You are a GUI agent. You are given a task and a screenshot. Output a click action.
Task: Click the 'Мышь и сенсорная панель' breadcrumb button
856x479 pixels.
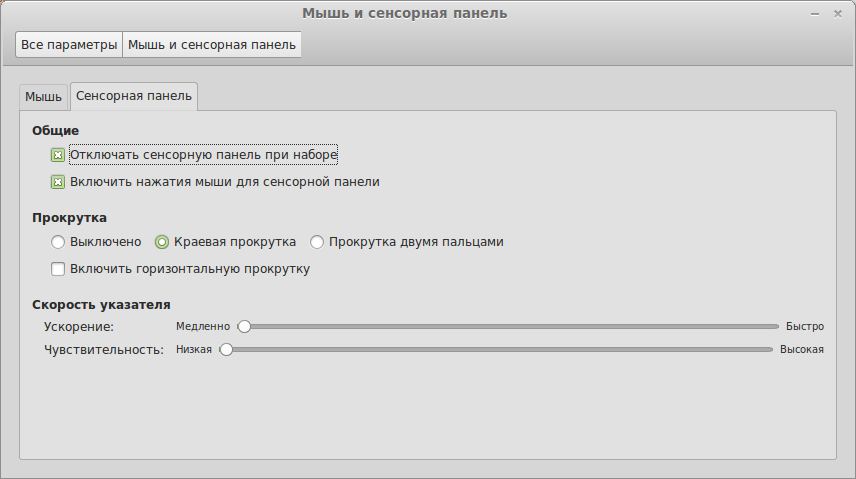coord(212,45)
